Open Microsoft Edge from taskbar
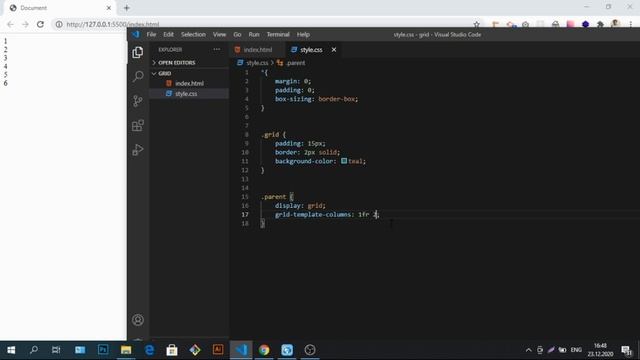 (x=149, y=350)
